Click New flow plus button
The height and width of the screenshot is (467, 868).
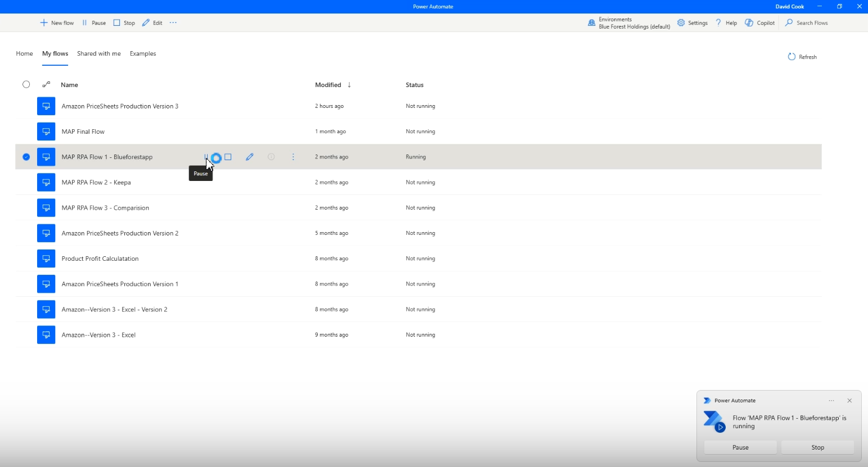[x=57, y=23]
